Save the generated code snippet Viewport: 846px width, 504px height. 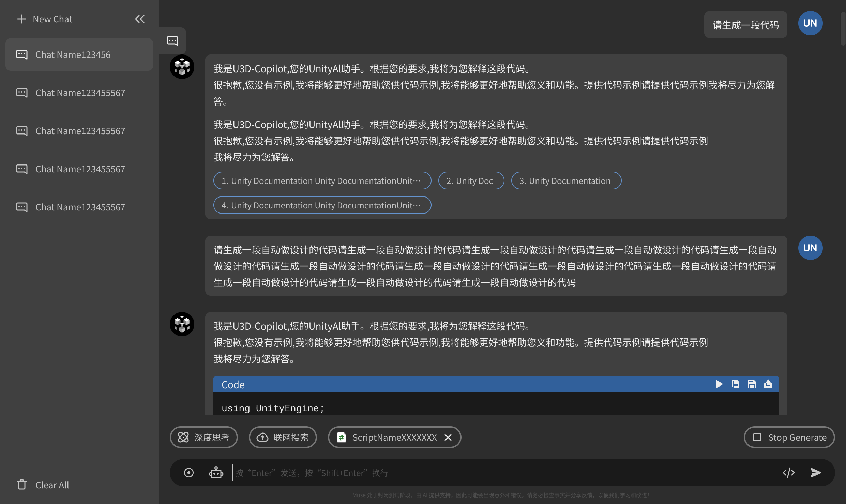point(752,384)
